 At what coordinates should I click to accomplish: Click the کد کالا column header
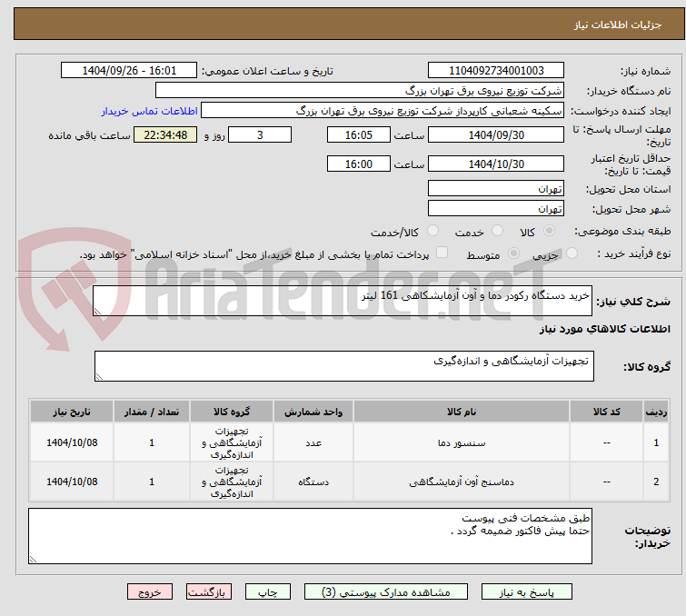tap(606, 412)
